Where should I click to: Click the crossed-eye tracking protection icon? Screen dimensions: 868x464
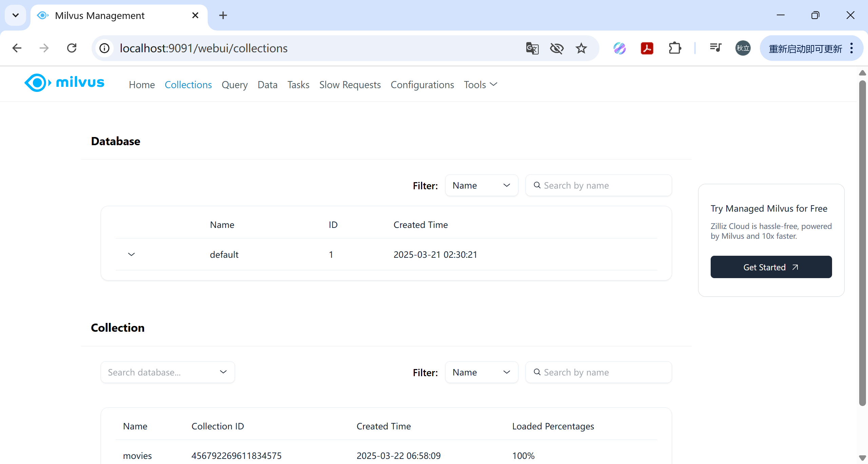556,48
